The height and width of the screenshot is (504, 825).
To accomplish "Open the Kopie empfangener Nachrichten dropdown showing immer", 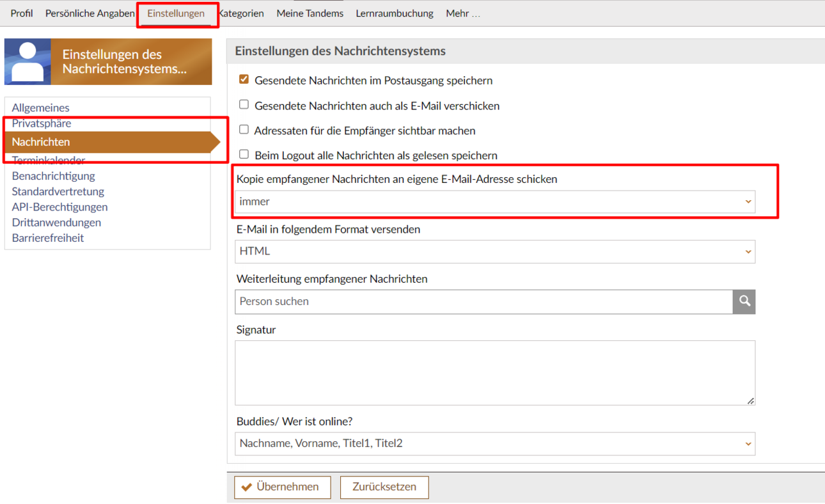I will pyautogui.click(x=495, y=201).
